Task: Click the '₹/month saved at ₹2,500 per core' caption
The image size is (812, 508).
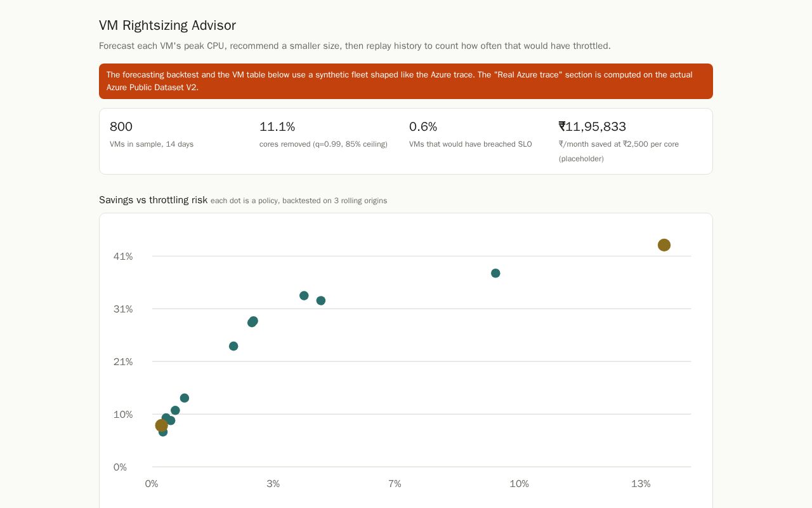Action: (619, 151)
